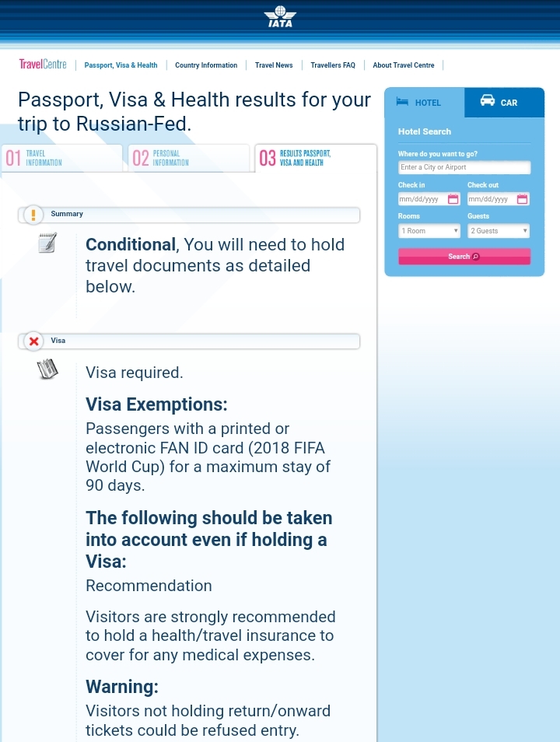The width and height of the screenshot is (560, 742).
Task: Go to Travel News page
Action: tap(274, 65)
